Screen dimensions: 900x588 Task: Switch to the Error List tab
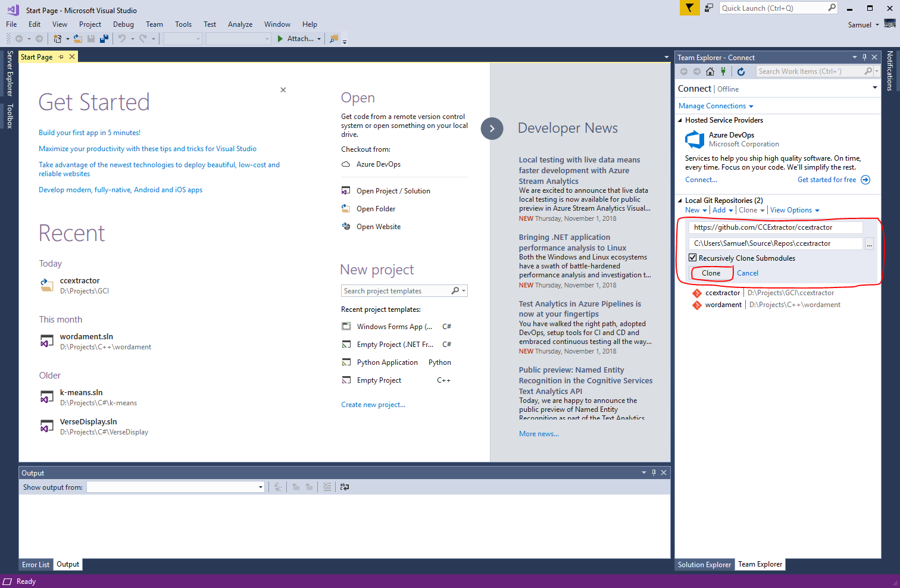pyautogui.click(x=36, y=565)
